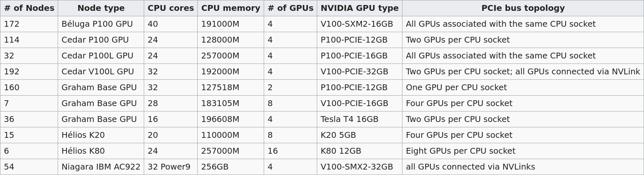Select the 'Béluga P100 GPU' cell
The width and height of the screenshot is (644, 175).
click(101, 24)
